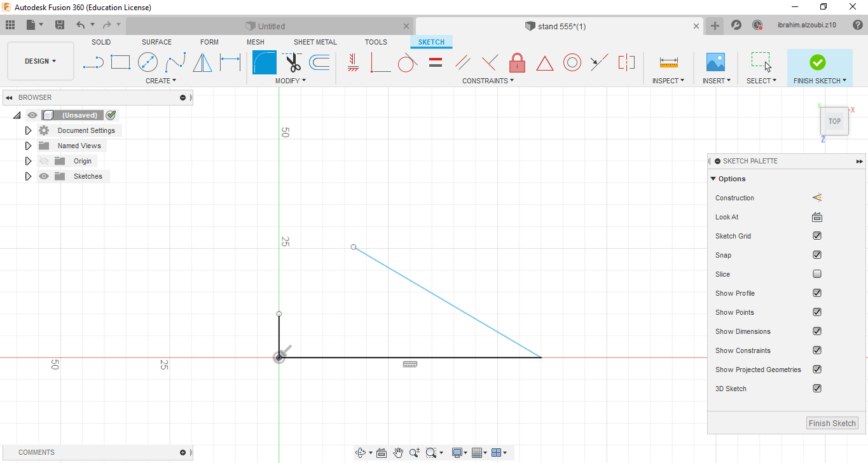Click the Save icon
868x463 pixels.
click(x=60, y=25)
